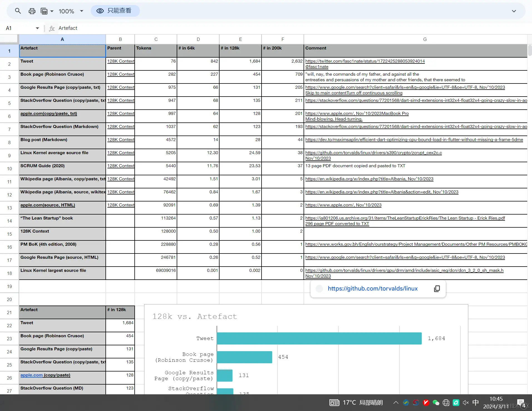Click the Tweet bar in the chart
This screenshot has width=532, height=411.
tap(319, 338)
